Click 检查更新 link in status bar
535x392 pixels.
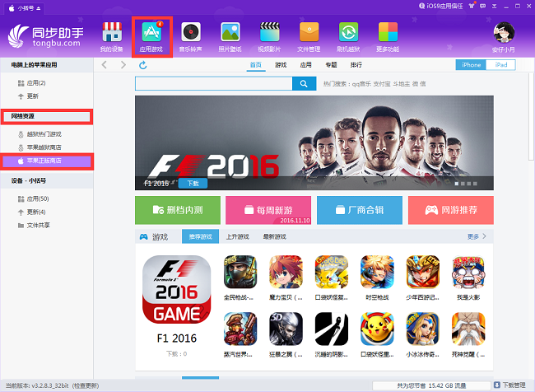86,385
